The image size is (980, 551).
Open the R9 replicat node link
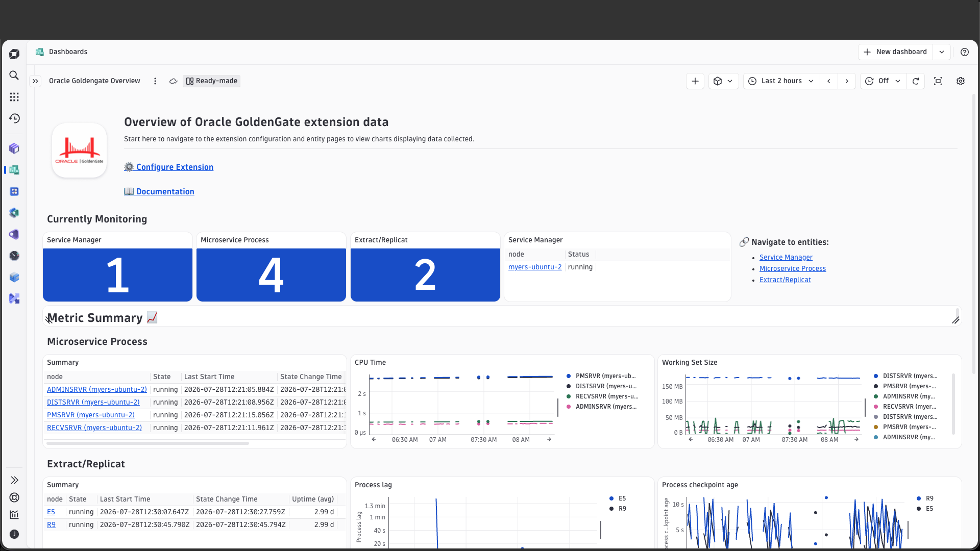point(51,525)
